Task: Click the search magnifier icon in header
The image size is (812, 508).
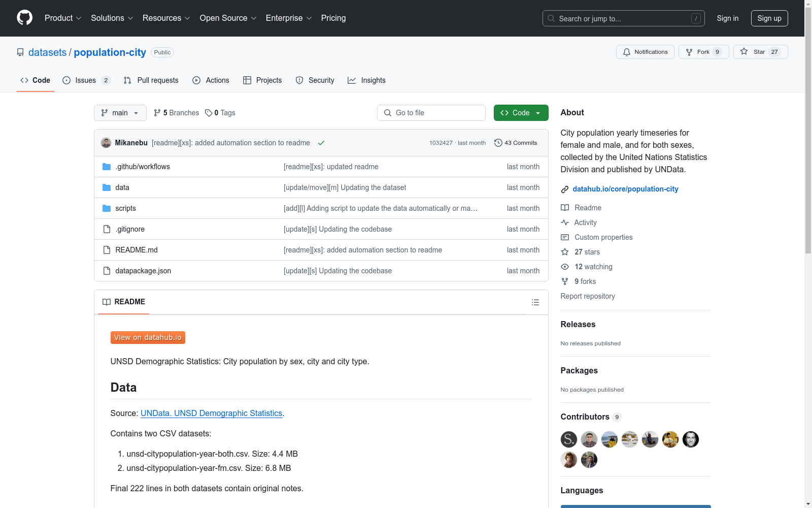Action: pyautogui.click(x=551, y=18)
